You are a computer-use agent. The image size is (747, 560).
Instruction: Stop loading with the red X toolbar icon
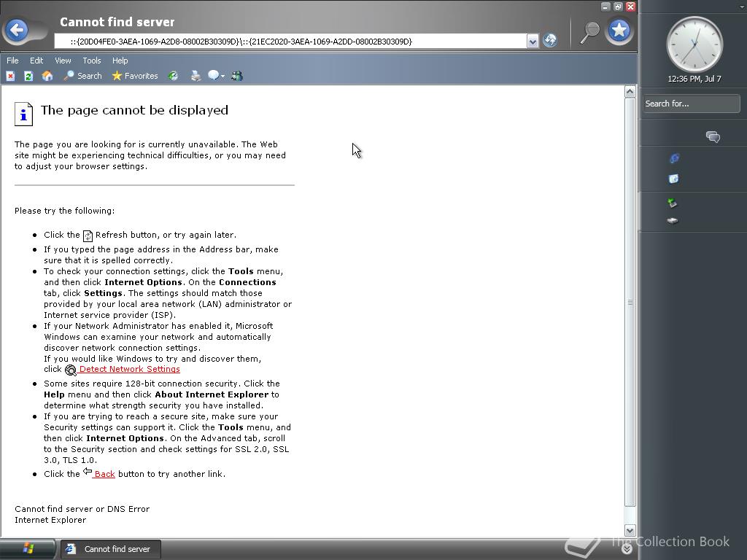[x=10, y=76]
